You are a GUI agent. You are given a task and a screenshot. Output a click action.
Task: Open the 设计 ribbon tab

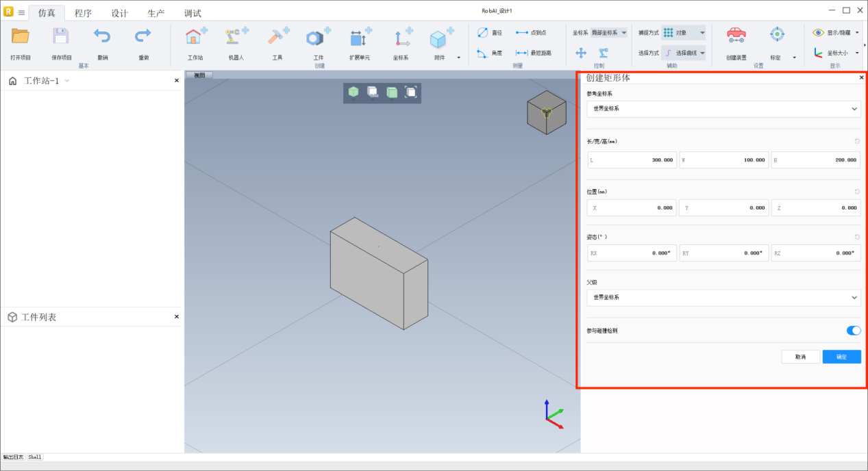[119, 13]
